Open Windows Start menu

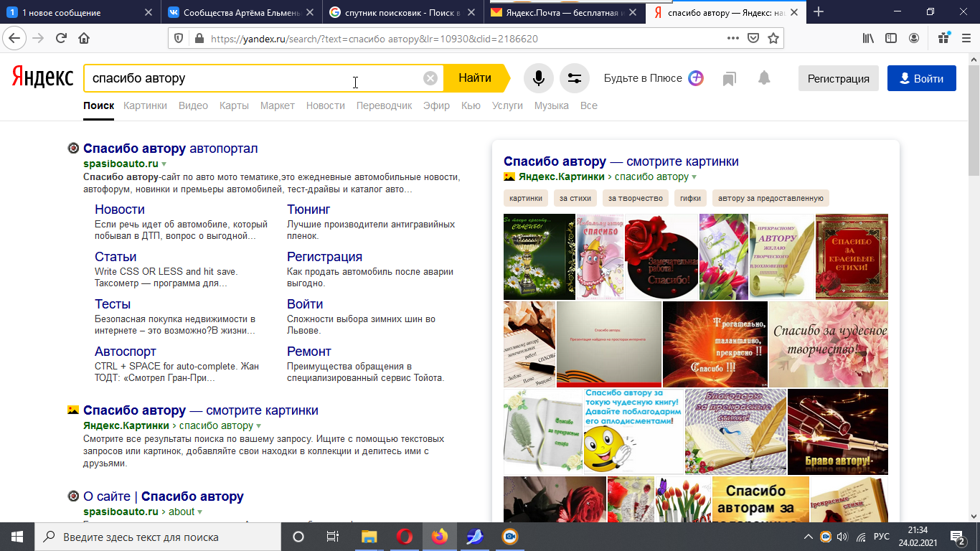pos(17,537)
